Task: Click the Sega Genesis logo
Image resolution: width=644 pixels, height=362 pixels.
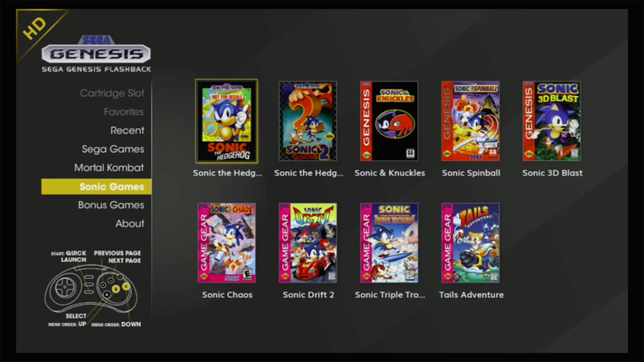Action: point(96,50)
